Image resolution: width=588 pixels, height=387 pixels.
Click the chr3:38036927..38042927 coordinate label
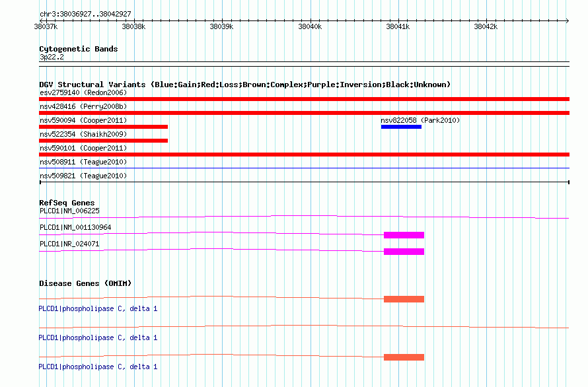(x=85, y=15)
